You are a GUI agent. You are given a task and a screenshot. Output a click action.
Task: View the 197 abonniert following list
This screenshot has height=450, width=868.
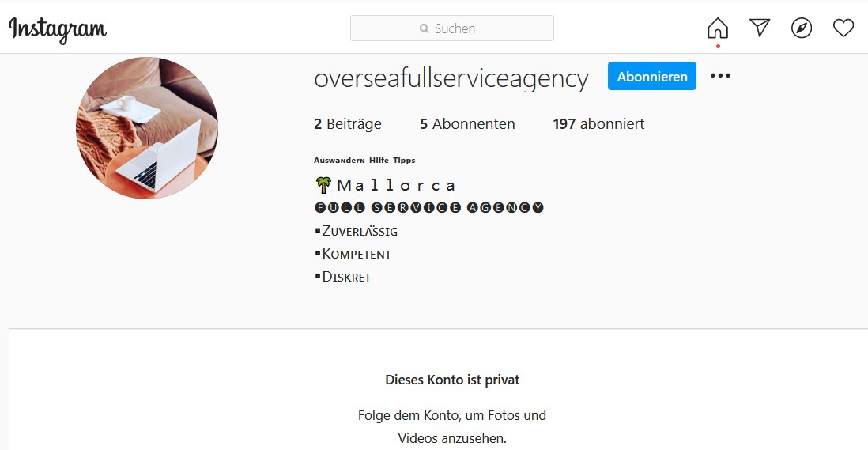[x=598, y=124]
